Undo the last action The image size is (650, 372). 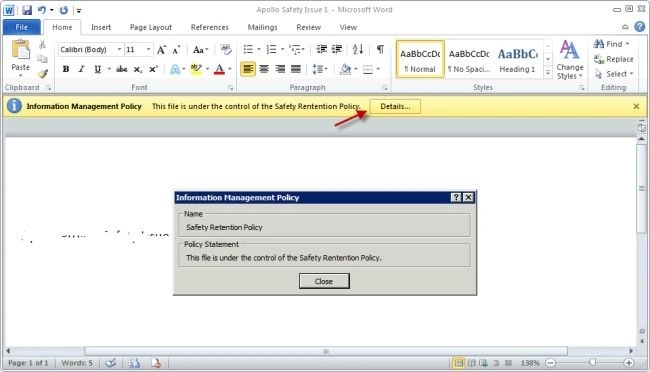[x=42, y=10]
